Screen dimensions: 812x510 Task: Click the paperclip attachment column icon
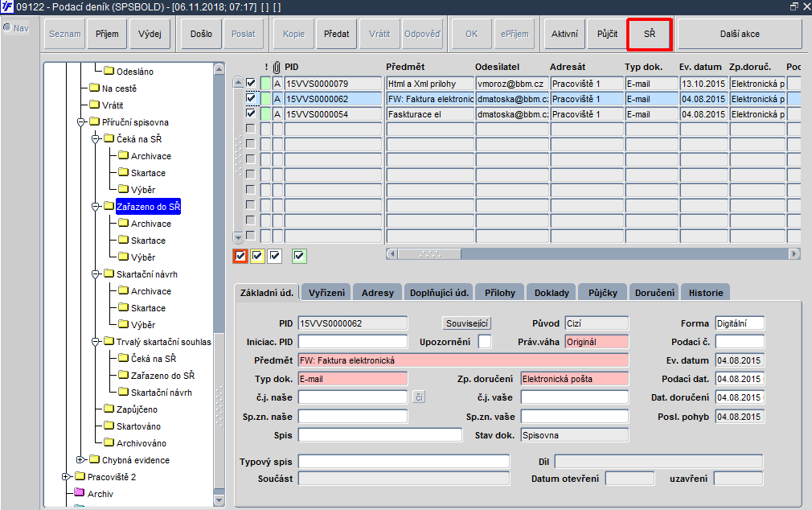click(x=277, y=68)
